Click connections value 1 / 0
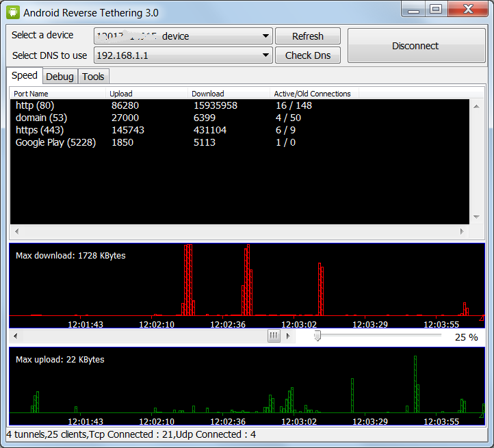This screenshot has height=448, width=494. click(x=285, y=142)
